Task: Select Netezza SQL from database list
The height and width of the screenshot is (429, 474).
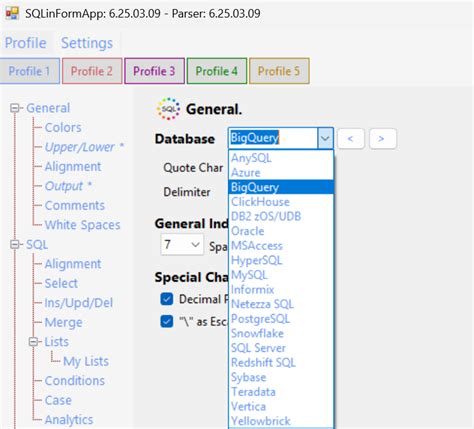Action: 281,304
